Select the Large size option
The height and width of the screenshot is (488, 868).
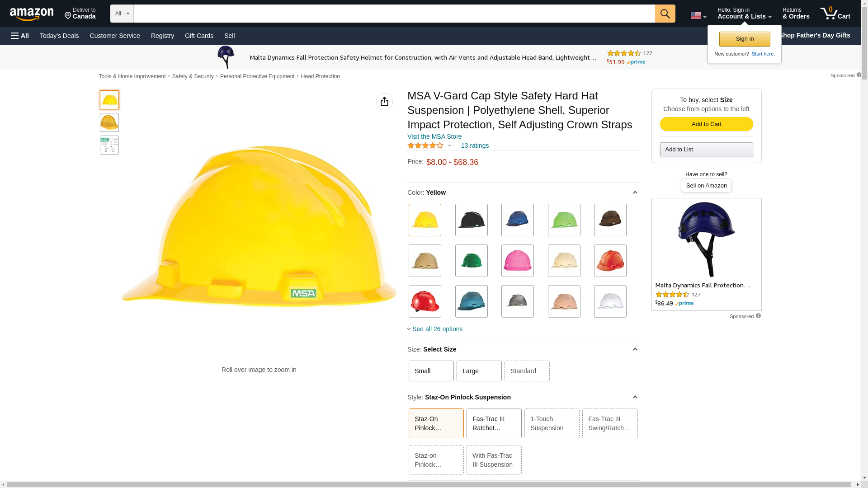click(x=479, y=371)
